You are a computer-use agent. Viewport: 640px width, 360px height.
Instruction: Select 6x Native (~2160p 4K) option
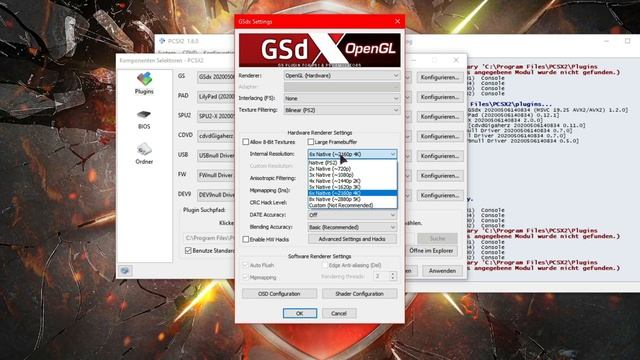point(352,193)
